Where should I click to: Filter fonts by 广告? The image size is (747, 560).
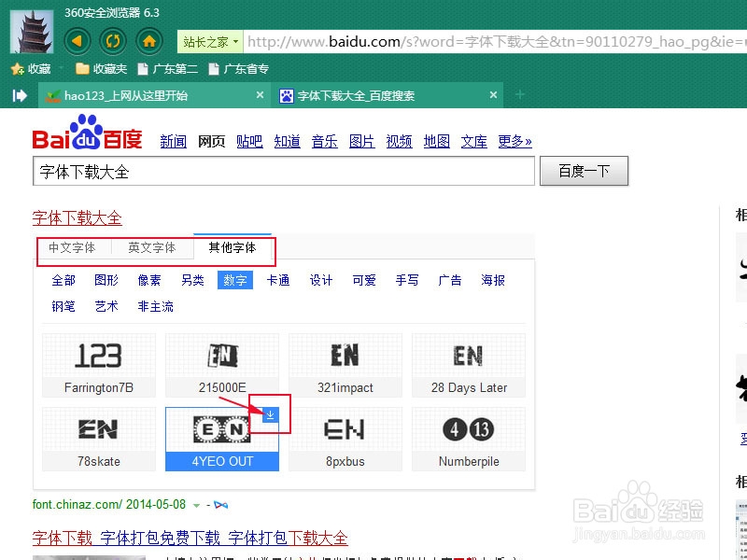click(x=450, y=280)
